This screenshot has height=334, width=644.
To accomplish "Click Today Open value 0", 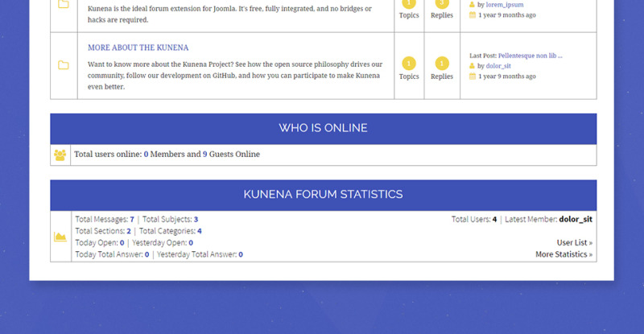I will pyautogui.click(x=122, y=243).
